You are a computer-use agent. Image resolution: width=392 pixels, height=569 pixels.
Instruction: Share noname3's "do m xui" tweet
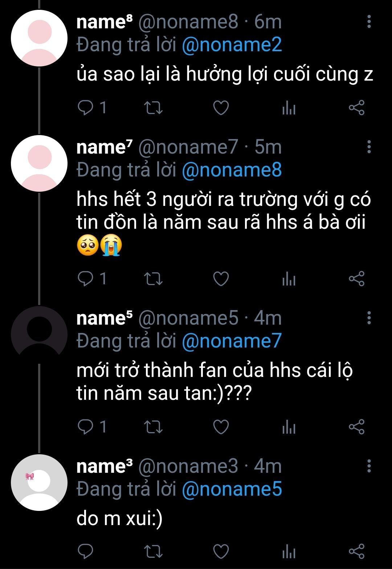[356, 552]
